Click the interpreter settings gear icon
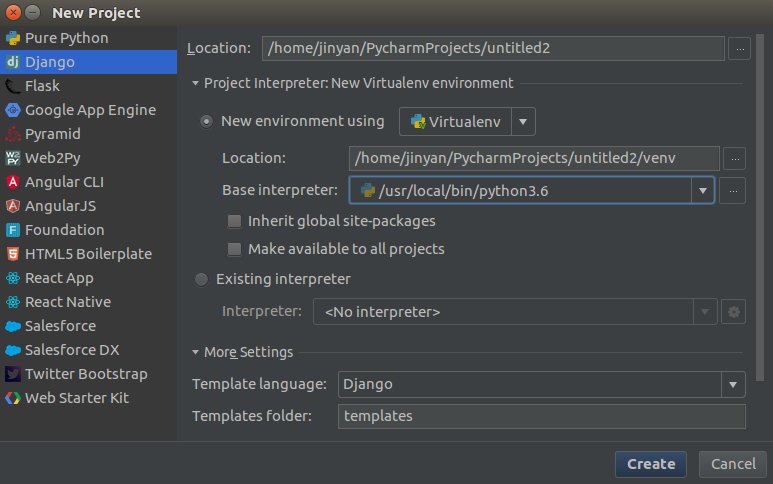 [x=733, y=312]
